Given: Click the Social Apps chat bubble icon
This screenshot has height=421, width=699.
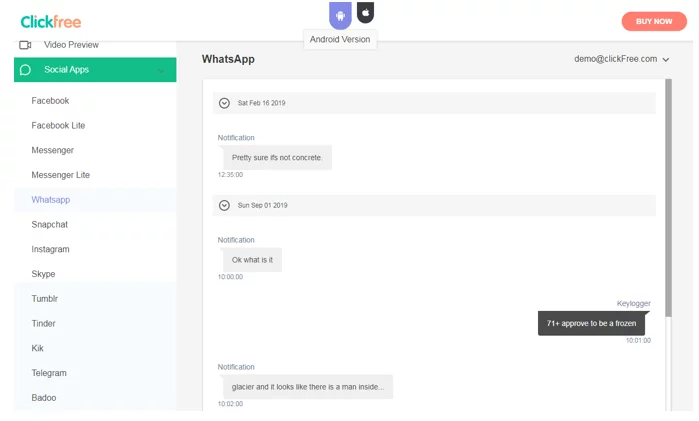Looking at the screenshot, I should tap(25, 70).
